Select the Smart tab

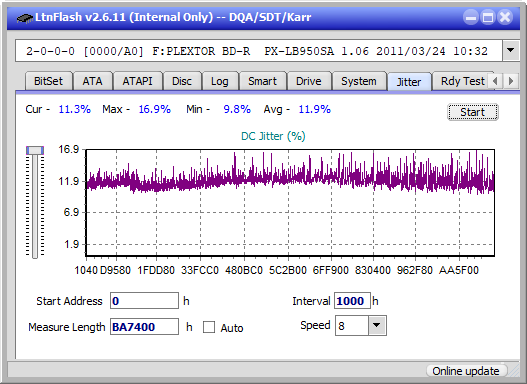pos(262,81)
